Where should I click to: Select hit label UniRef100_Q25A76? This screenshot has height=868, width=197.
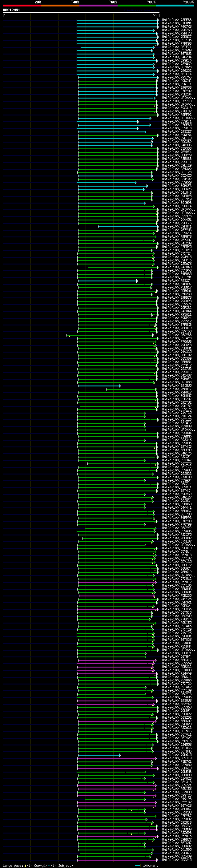[177, 264]
